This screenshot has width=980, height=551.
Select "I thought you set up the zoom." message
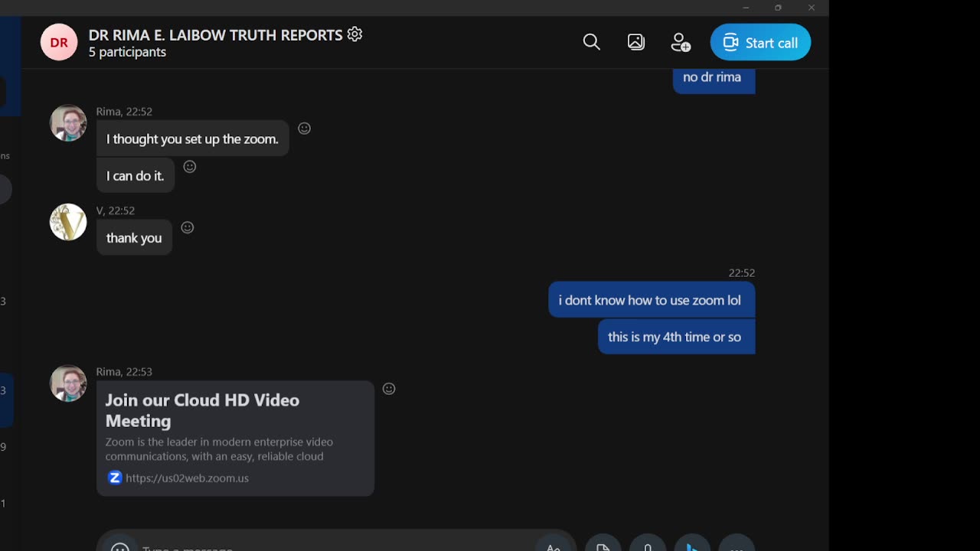(192, 139)
